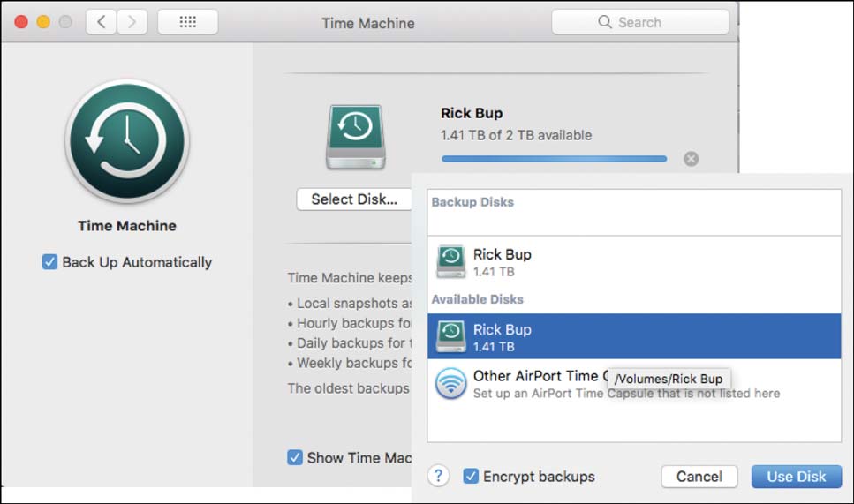Click the 'Weekly backups' bullet text
Image resolution: width=854 pixels, height=504 pixels.
[353, 363]
